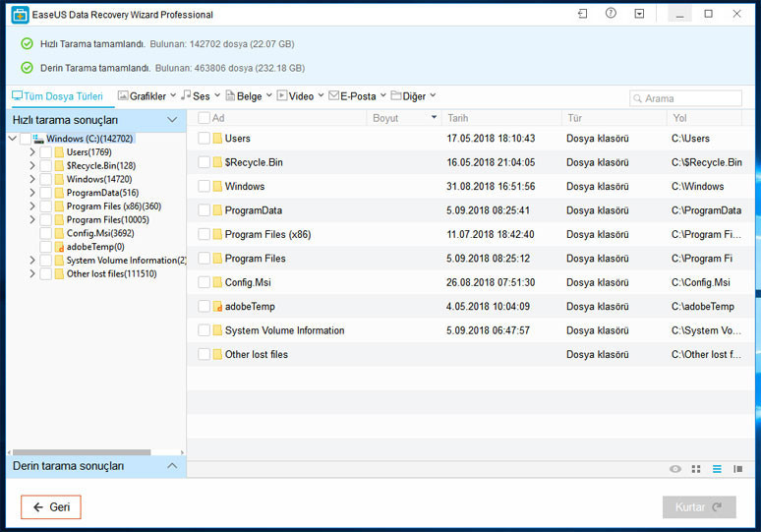Open the Ses filter menu
This screenshot has width=761, height=532.
pos(201,96)
